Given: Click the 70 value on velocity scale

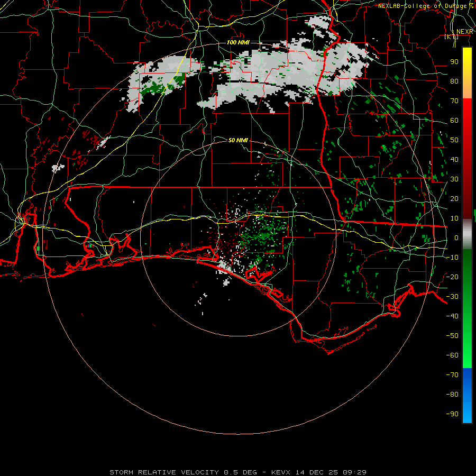Looking at the screenshot, I should [x=454, y=101].
